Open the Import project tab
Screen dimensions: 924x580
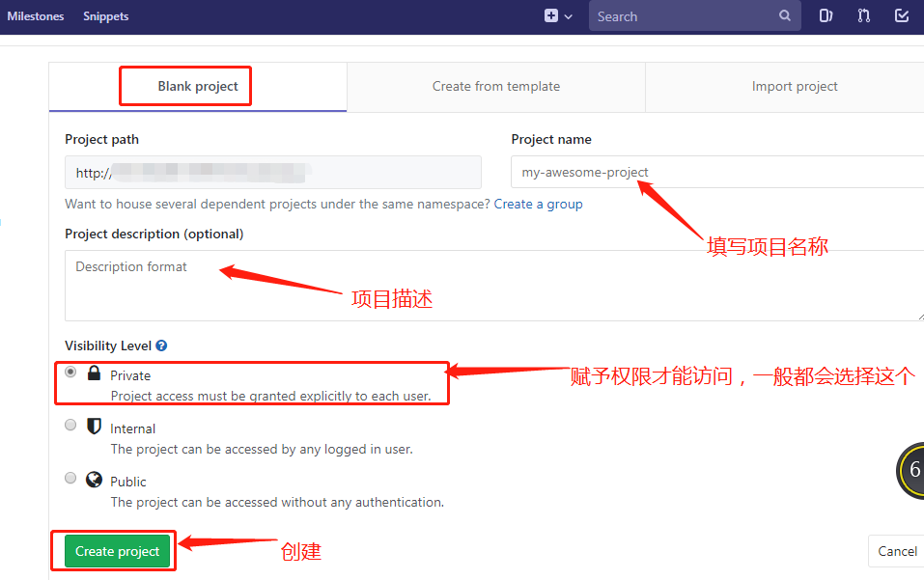[795, 86]
